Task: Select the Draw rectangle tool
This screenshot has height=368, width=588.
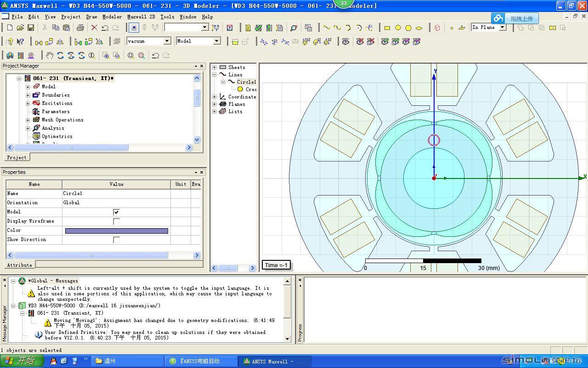Action: click(387, 28)
